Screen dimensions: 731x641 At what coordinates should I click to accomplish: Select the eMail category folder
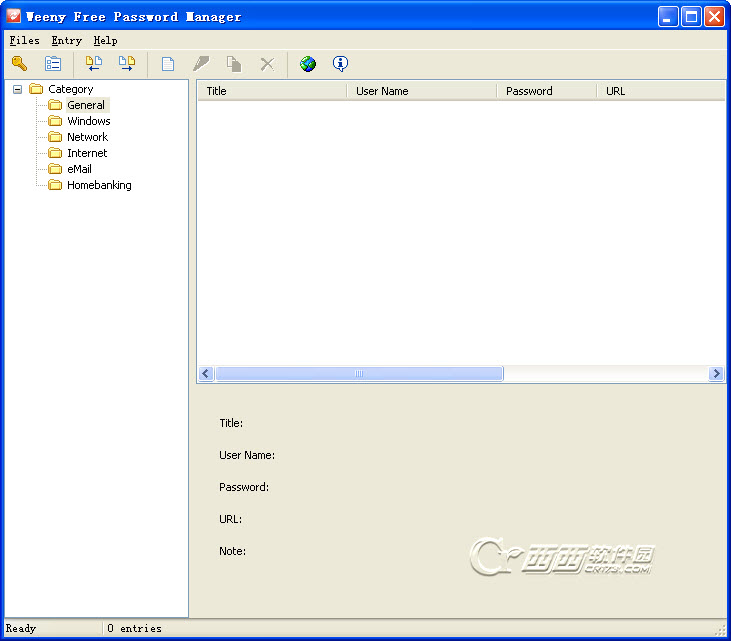pos(79,169)
